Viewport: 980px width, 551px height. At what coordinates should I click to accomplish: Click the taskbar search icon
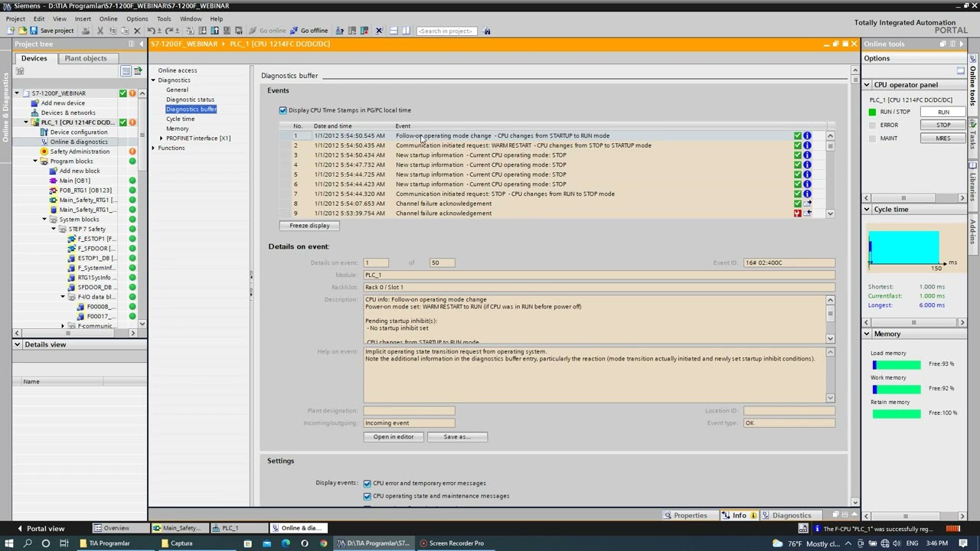click(28, 543)
